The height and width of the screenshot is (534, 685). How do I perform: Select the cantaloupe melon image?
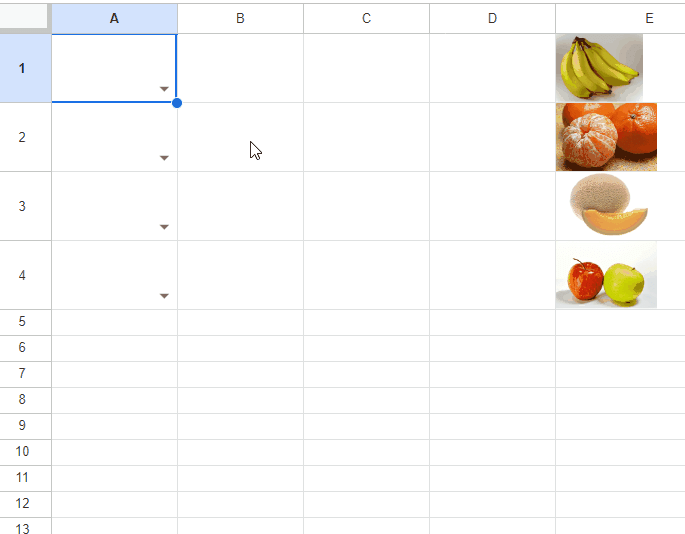coord(607,206)
